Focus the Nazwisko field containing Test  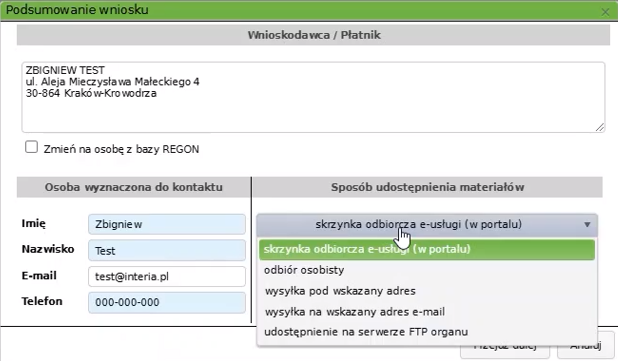click(167, 251)
